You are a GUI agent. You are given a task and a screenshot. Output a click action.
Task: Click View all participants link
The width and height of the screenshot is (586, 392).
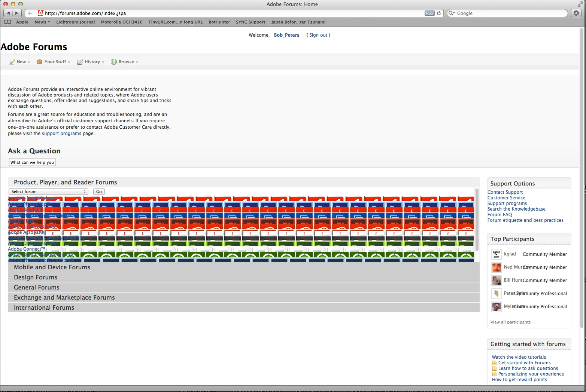[x=510, y=322]
